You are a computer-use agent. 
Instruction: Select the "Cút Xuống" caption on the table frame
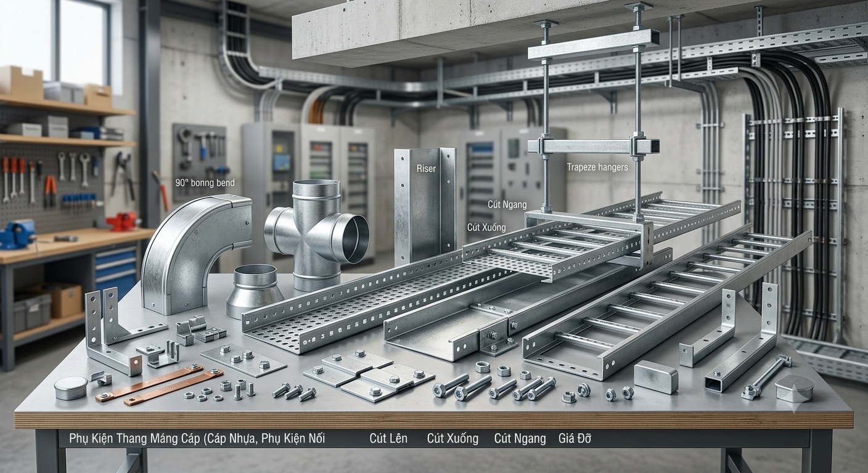coord(452,439)
